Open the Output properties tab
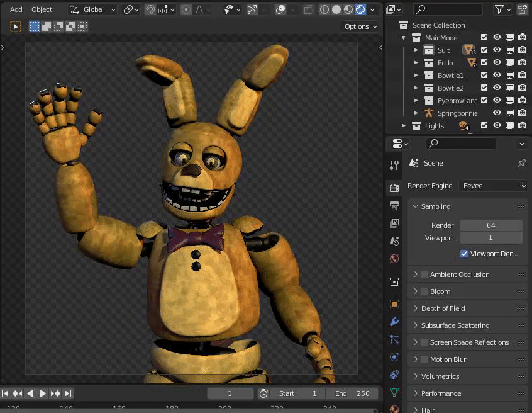Image resolution: width=532 pixels, height=413 pixels. tap(394, 206)
